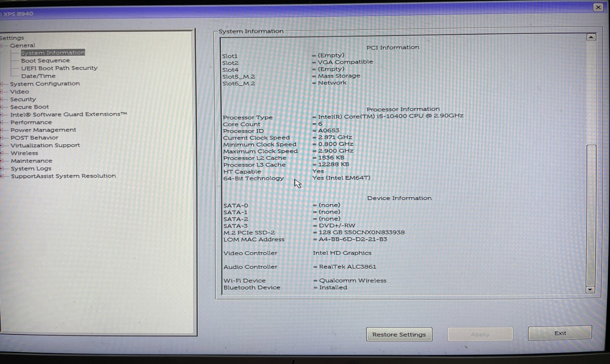This screenshot has height=364, width=610.
Task: Click the Apply button
Action: (480, 334)
